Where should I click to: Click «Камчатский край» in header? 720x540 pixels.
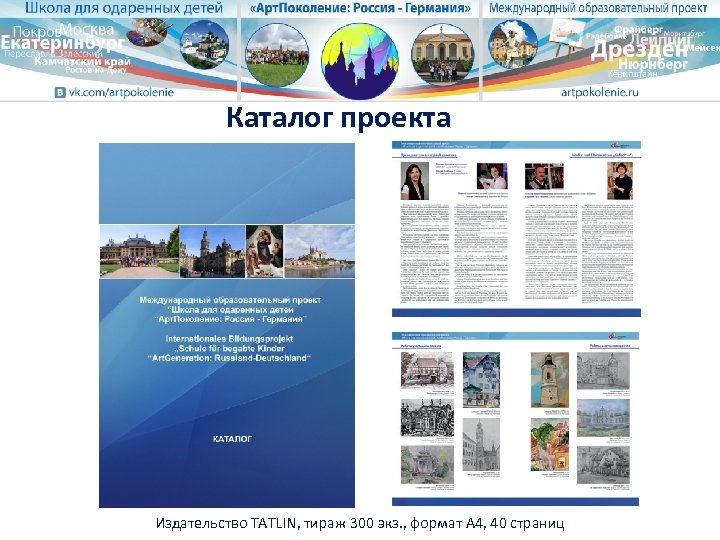click(83, 61)
